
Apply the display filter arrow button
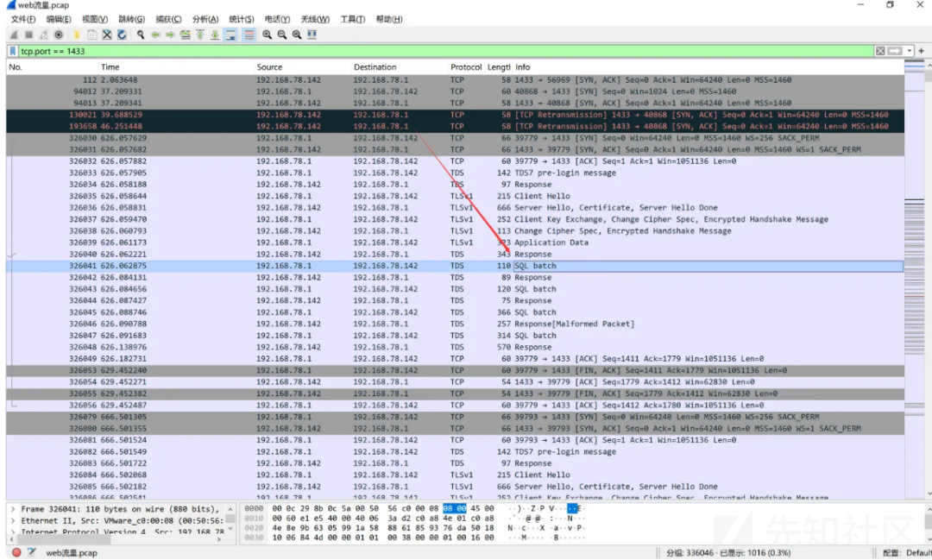click(x=895, y=51)
